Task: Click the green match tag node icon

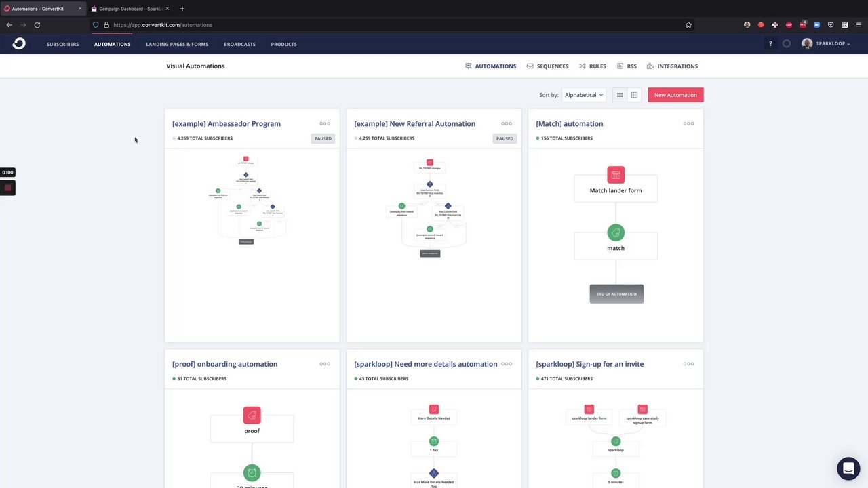Action: 616,232
